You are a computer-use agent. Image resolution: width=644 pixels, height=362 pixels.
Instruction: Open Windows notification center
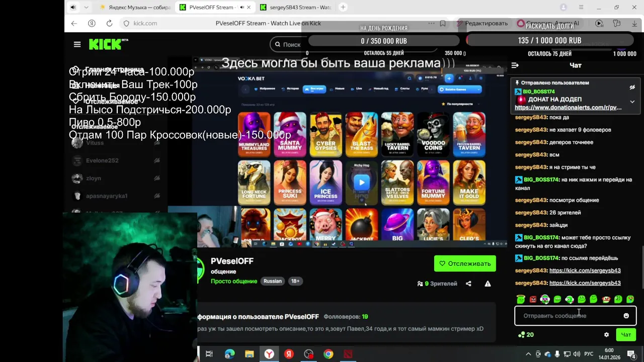[x=631, y=354]
